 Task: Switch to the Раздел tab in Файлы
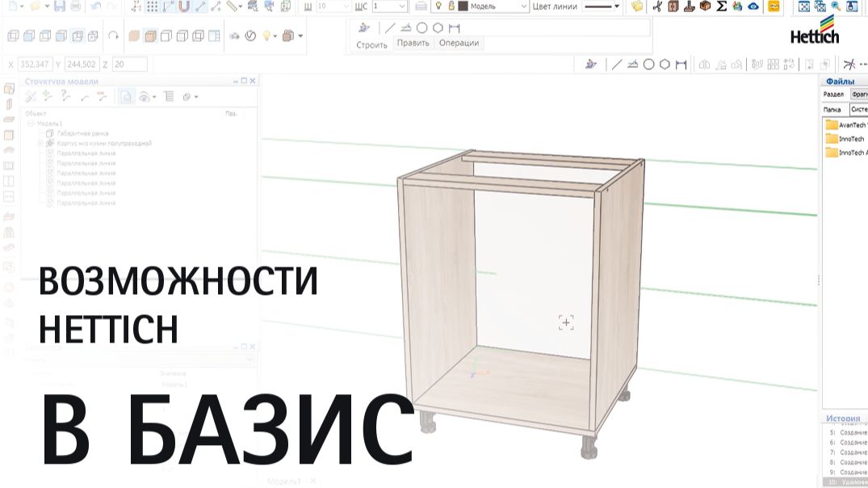pyautogui.click(x=833, y=95)
